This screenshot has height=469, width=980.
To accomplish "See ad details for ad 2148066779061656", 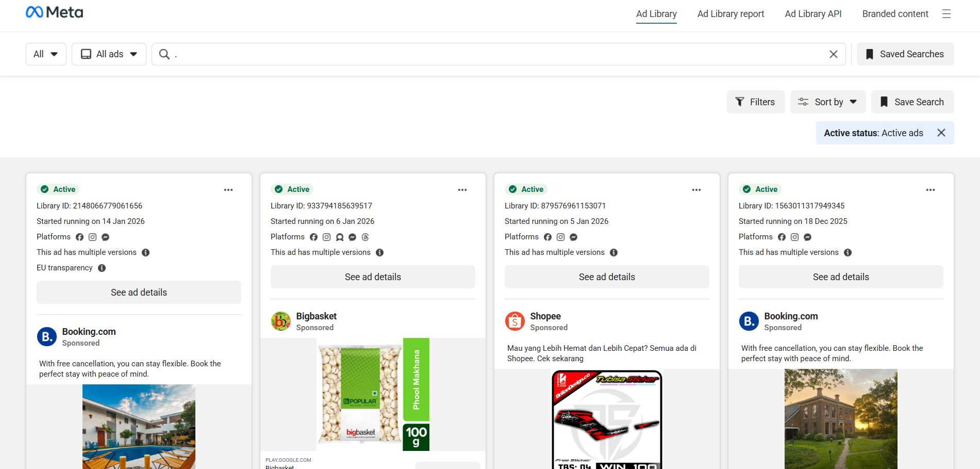I will (139, 293).
